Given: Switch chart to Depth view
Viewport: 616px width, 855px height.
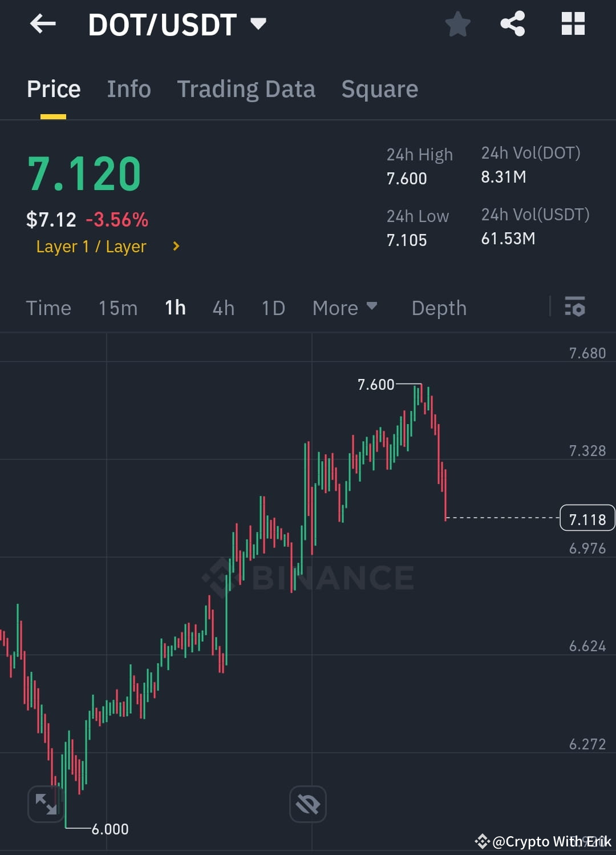Looking at the screenshot, I should (438, 308).
